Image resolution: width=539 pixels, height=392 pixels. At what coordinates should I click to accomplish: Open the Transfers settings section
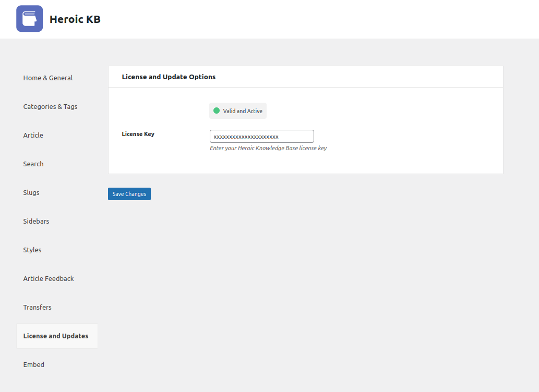tap(37, 307)
